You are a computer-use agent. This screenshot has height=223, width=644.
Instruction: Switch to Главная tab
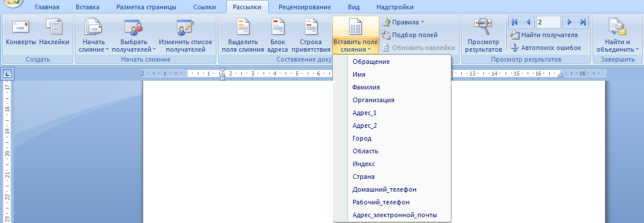(47, 7)
